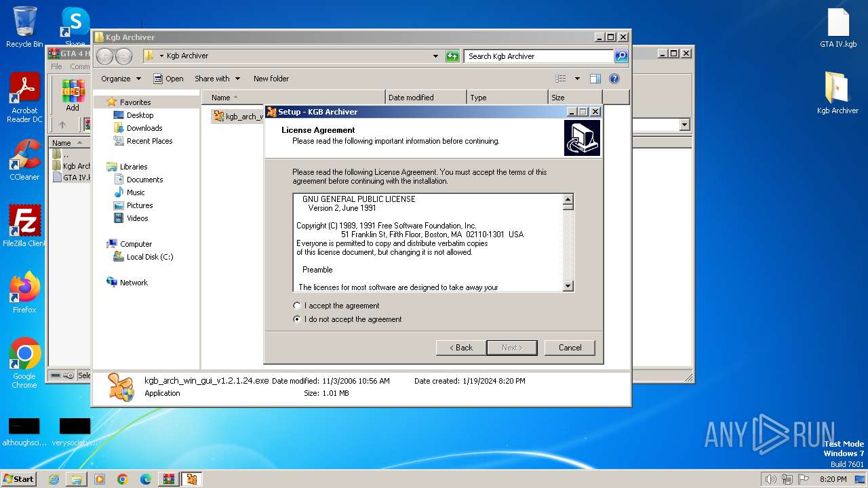The image size is (868, 488).
Task: Select Kgb Arch folder in WinRAR list
Action: (71, 166)
